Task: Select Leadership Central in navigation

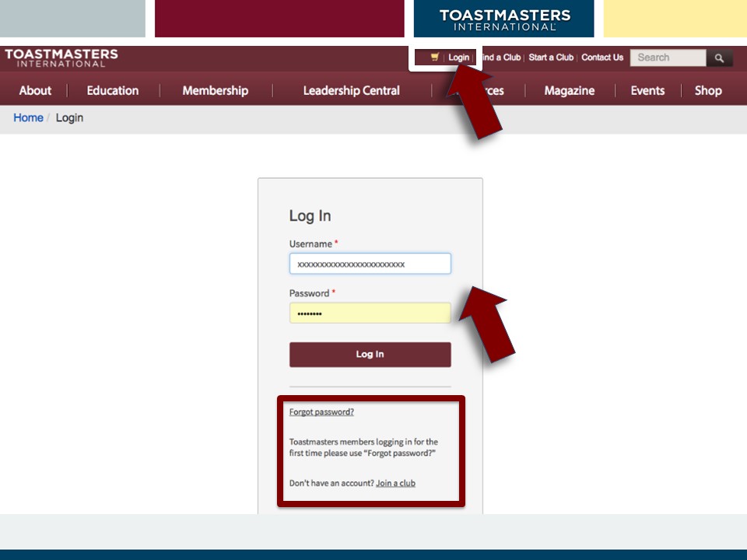Action: (x=351, y=91)
